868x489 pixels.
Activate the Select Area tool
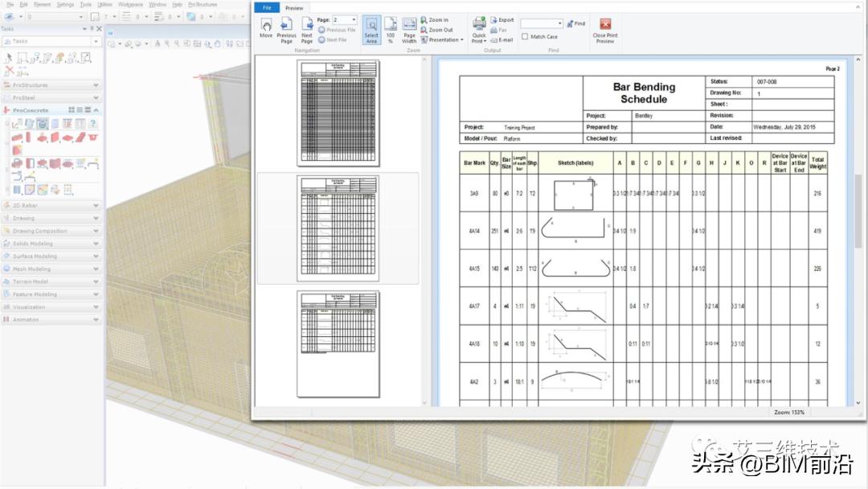(371, 29)
